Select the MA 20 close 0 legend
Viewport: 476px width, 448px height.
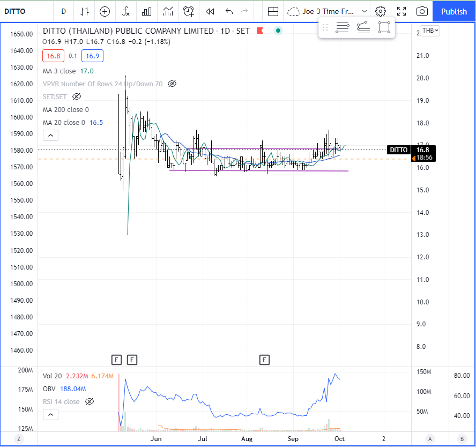coord(64,123)
